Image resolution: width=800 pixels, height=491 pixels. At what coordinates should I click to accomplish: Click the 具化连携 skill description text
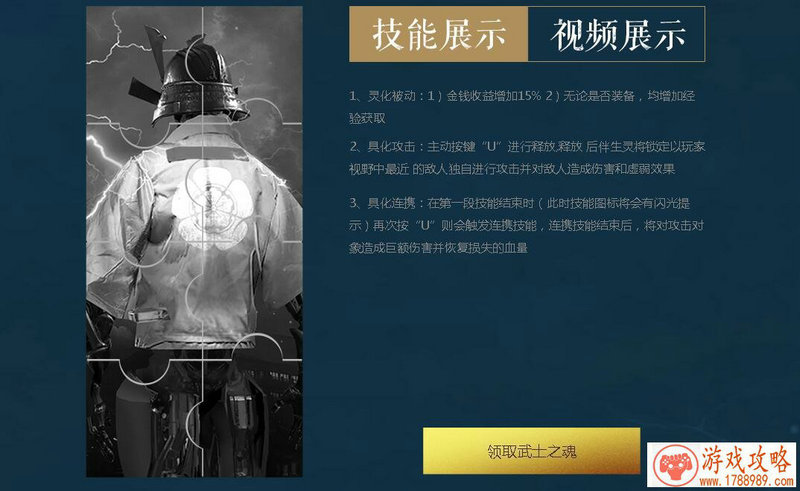527,226
